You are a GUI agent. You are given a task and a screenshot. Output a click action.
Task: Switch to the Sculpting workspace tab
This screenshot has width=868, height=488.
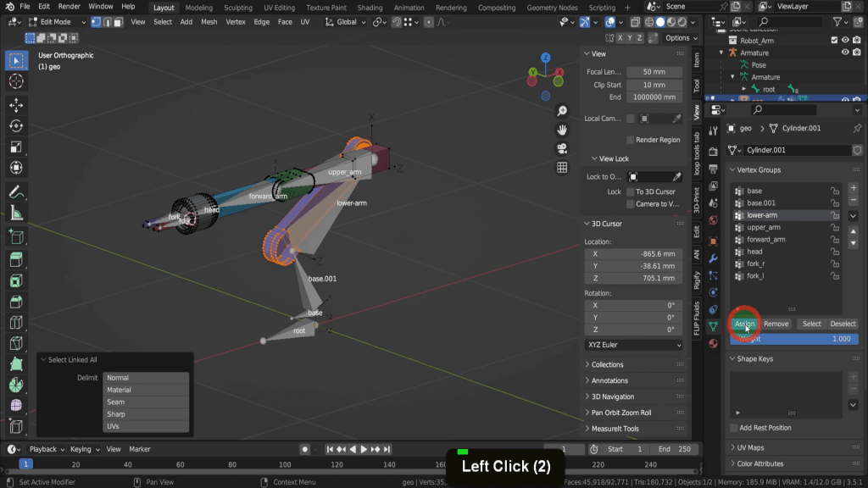(x=238, y=8)
